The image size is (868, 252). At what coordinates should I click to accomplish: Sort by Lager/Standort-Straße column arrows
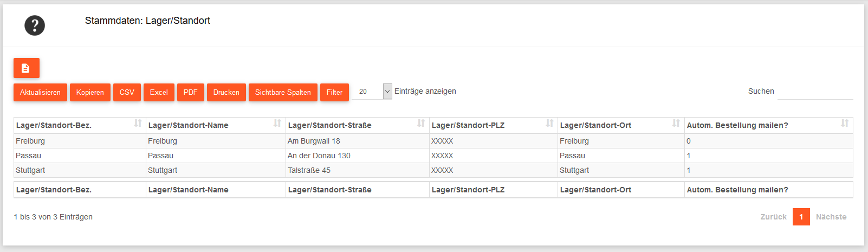(420, 124)
